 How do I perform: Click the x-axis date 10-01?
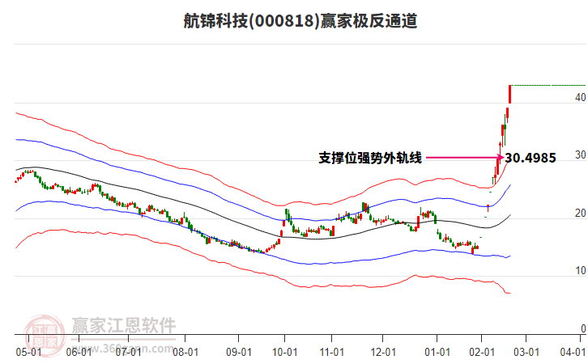284,353
